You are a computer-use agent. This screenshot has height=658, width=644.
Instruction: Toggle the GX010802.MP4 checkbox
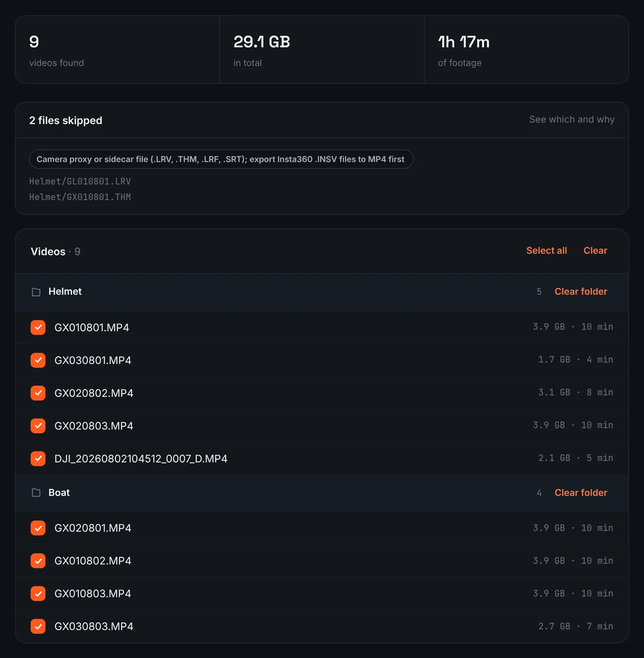point(38,561)
